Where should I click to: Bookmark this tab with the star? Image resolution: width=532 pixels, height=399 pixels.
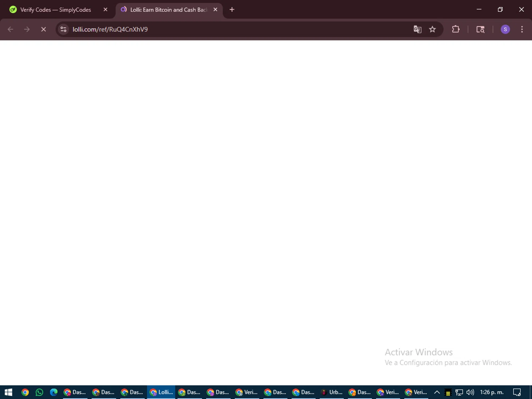(x=432, y=29)
